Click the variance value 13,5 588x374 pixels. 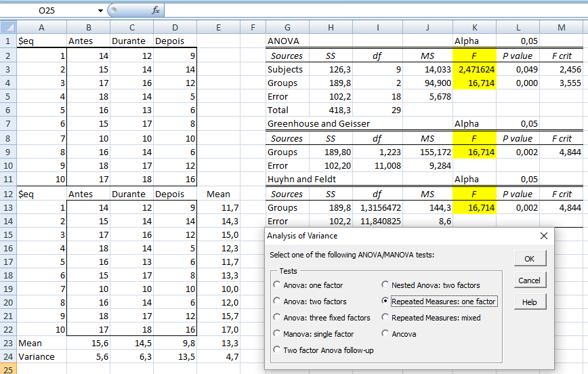(175, 356)
